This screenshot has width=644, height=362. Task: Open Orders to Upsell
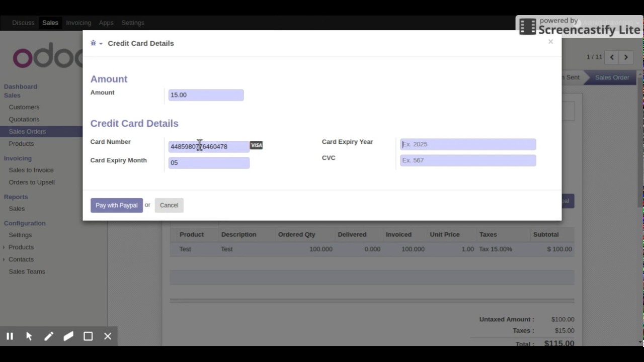(x=32, y=182)
